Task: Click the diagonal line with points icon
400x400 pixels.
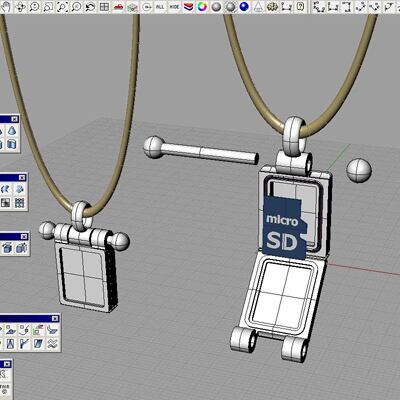Action: click(x=361, y=6)
